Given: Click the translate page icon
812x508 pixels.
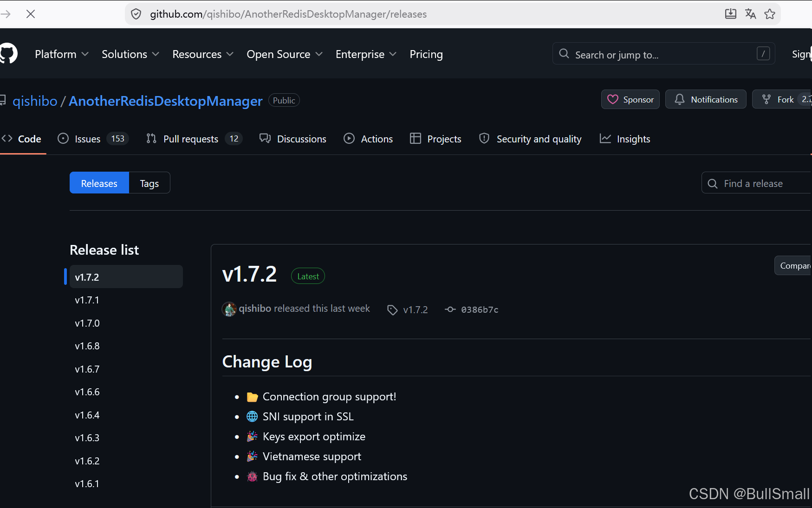Looking at the screenshot, I should point(750,14).
